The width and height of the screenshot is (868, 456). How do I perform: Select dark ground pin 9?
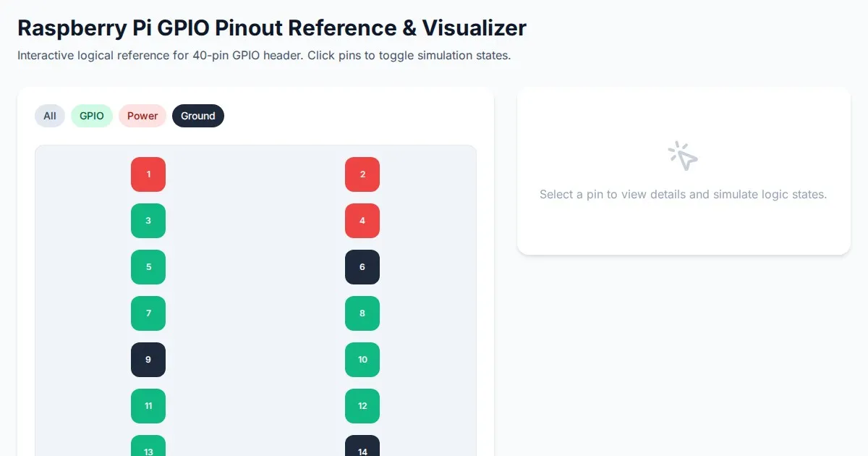(148, 360)
